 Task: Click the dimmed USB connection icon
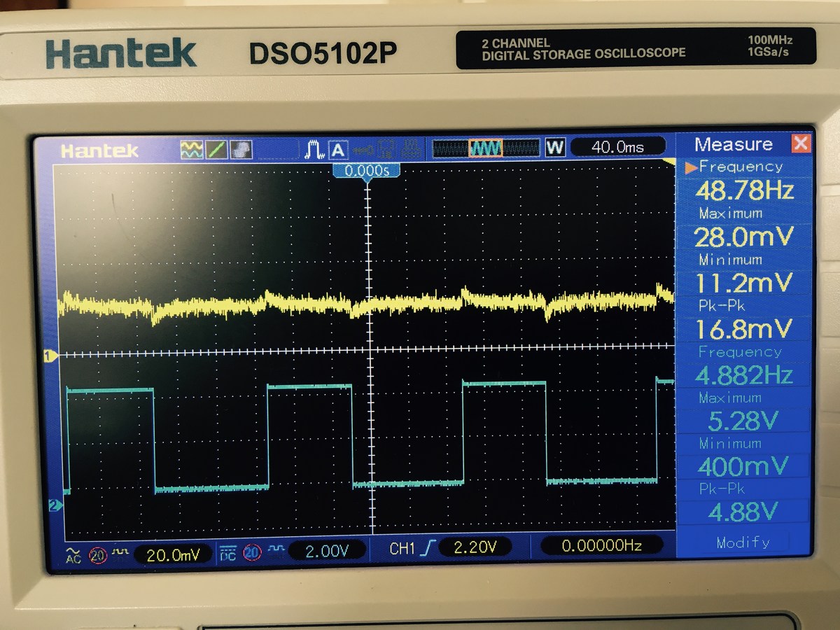point(363,148)
